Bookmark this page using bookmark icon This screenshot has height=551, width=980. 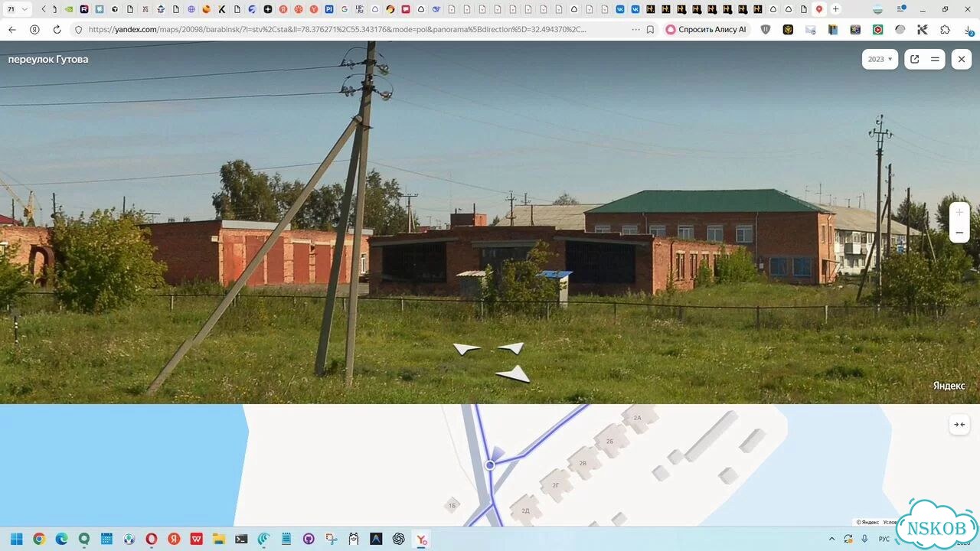[x=650, y=29]
